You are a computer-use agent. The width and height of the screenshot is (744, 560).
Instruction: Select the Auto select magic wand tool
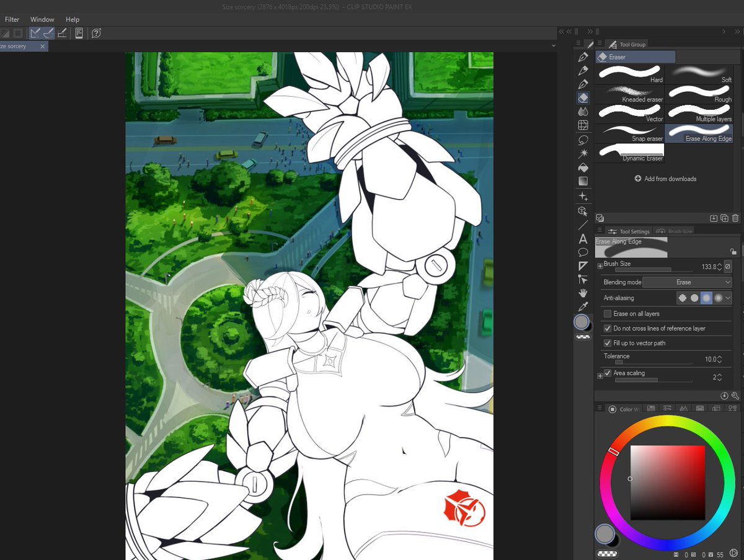pyautogui.click(x=583, y=154)
